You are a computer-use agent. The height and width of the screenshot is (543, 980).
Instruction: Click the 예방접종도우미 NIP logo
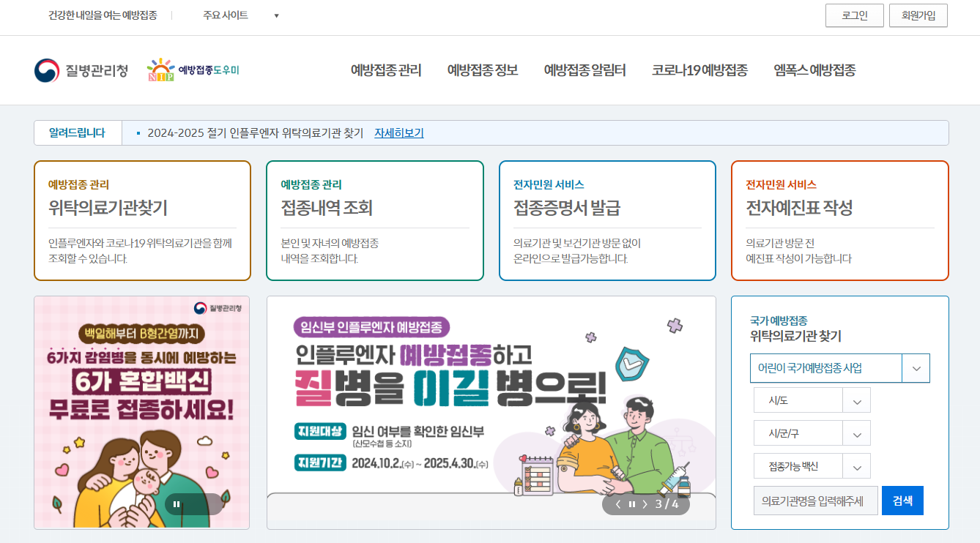coord(193,70)
